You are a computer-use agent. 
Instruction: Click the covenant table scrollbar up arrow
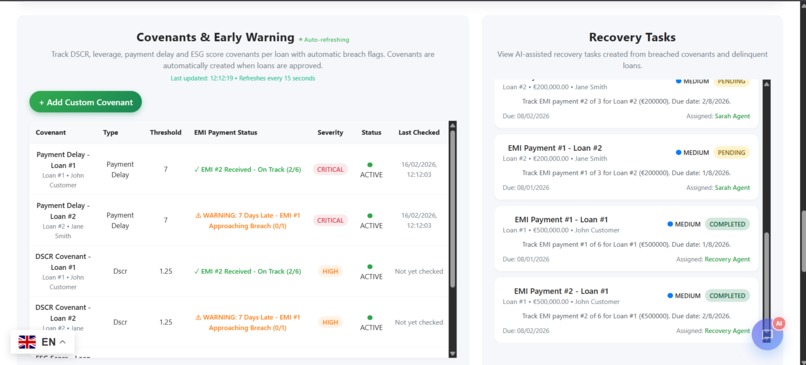452,124
